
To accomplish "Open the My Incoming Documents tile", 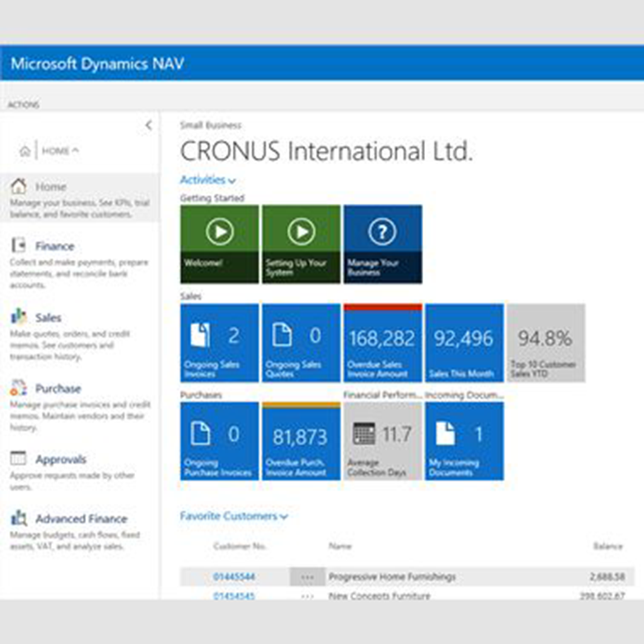I will (465, 441).
